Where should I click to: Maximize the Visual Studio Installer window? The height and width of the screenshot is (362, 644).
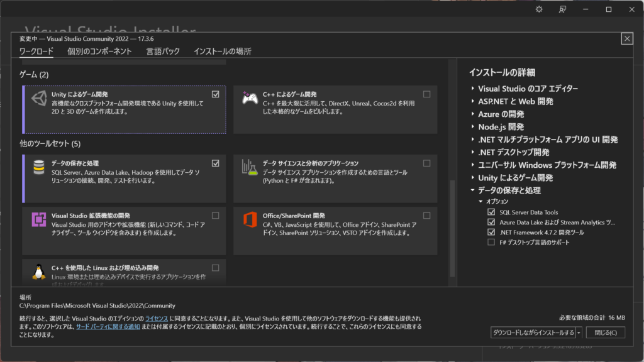point(609,9)
